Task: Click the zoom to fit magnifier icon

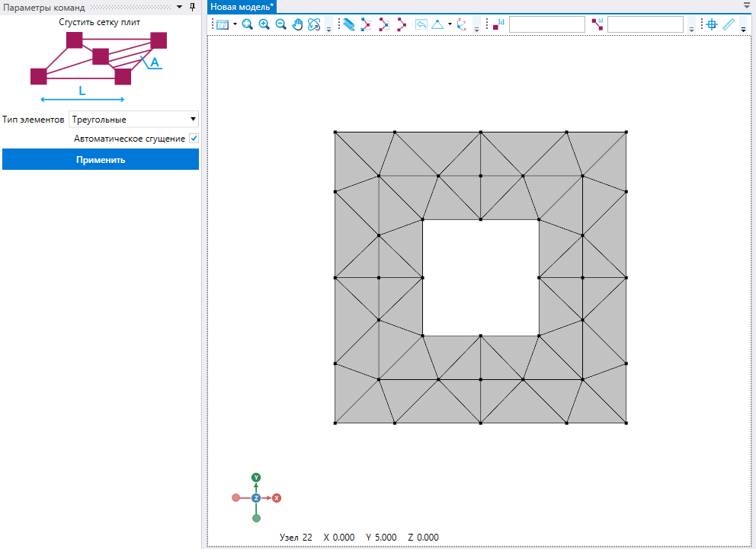Action: tap(248, 24)
